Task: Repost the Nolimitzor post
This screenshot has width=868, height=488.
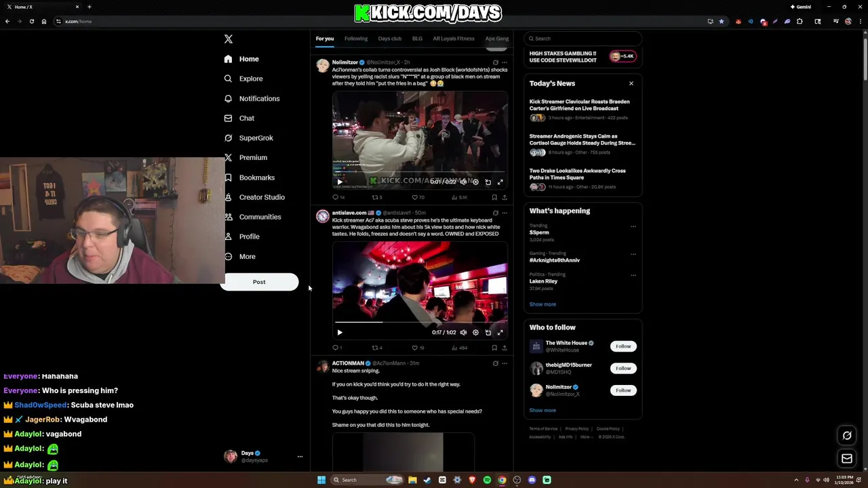Action: coord(376,197)
